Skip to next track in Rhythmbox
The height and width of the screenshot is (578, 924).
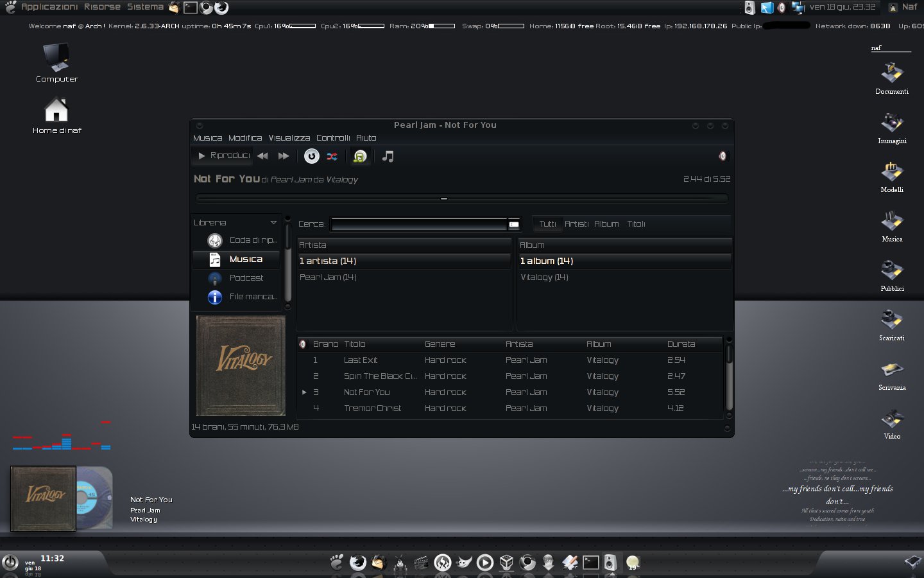[x=284, y=156]
